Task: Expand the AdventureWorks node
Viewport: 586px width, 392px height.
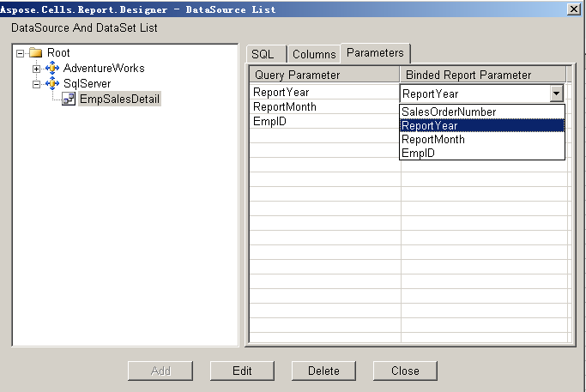Action: (36, 69)
